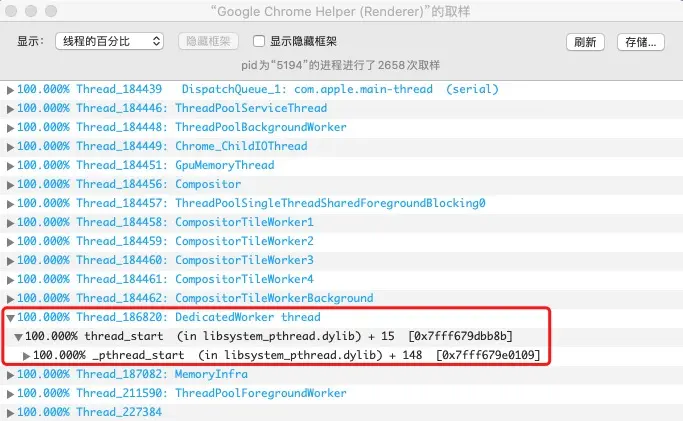Expand Thread_184459 CompositorTileWorker2 triangle
Screen dimensions: 683x421
[10, 242]
